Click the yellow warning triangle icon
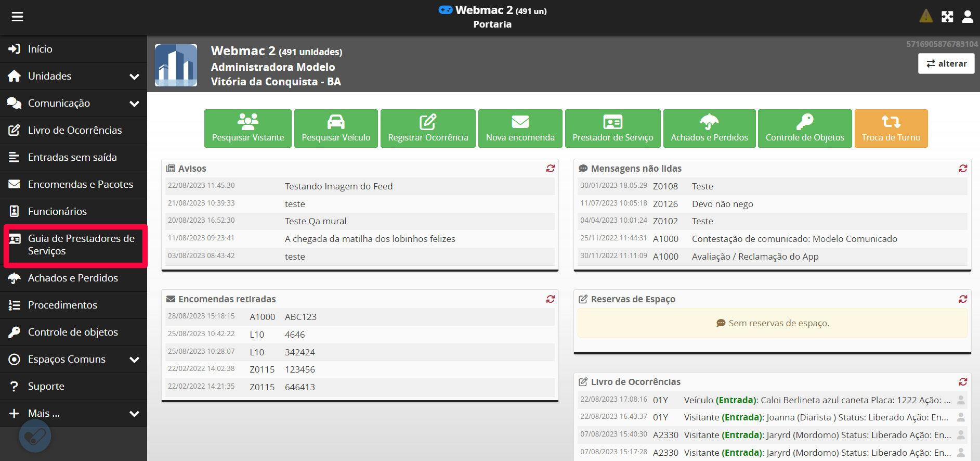Screen dimensions: 980x461 926,16
